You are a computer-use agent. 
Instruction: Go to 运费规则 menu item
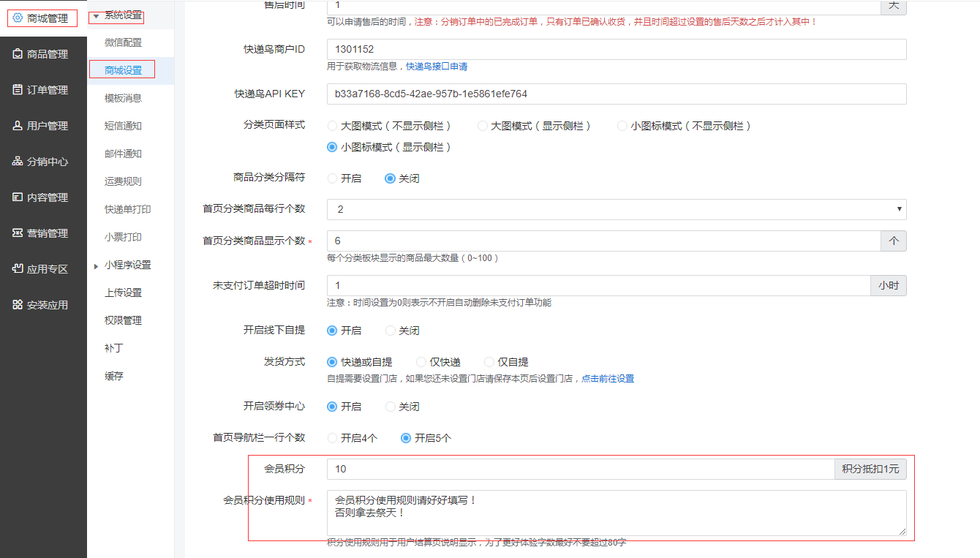[123, 181]
